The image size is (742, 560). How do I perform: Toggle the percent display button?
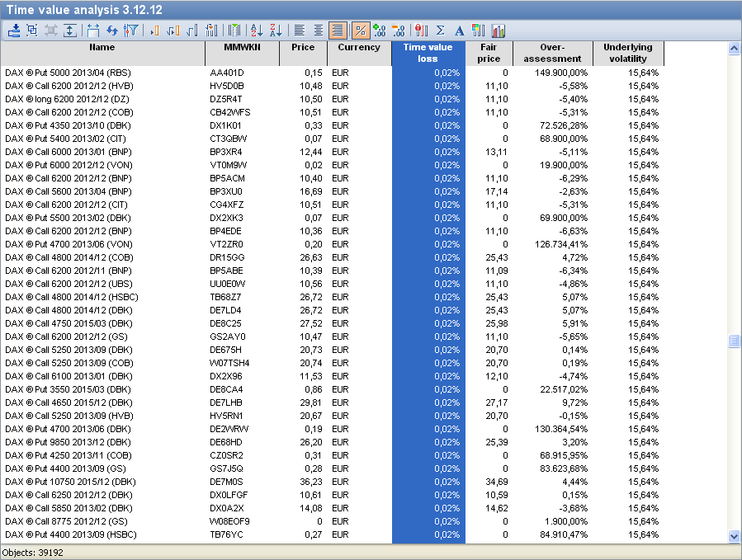pos(360,31)
